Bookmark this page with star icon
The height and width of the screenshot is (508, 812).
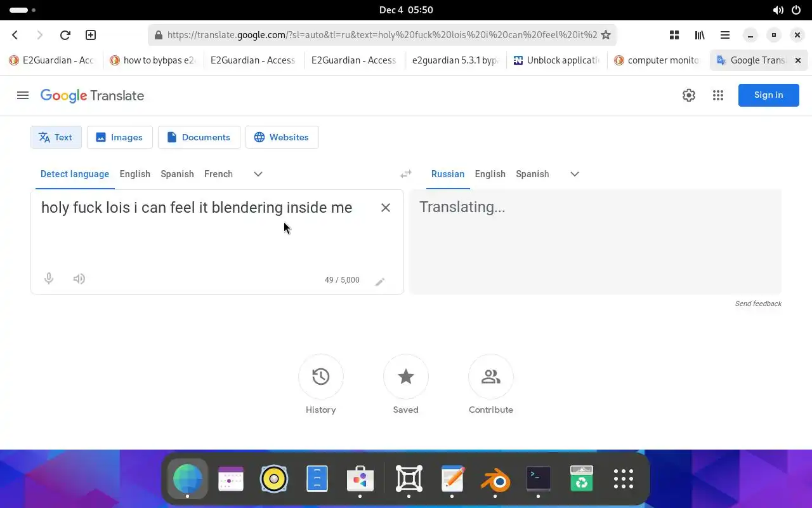606,35
